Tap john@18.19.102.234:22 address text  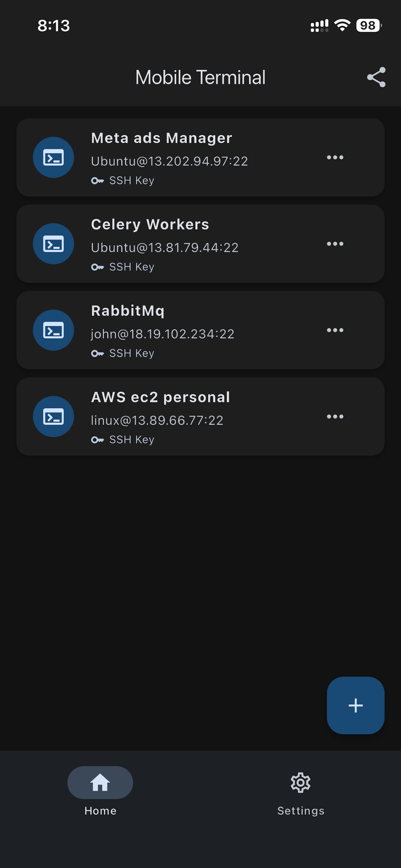click(162, 334)
